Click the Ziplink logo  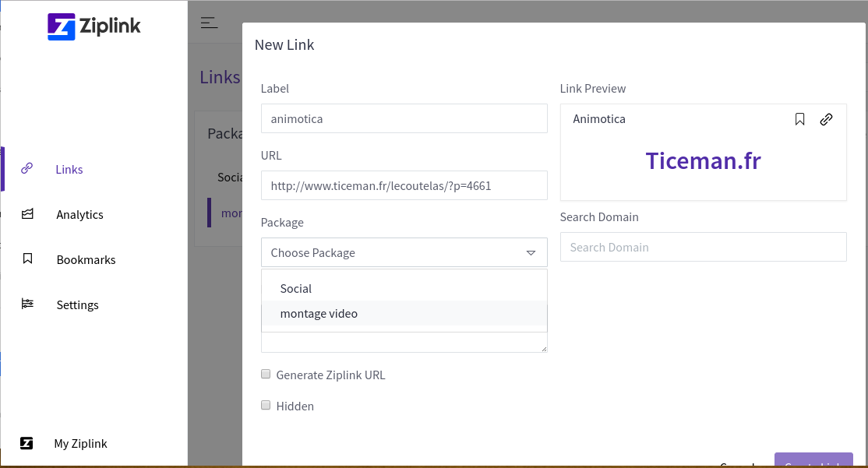pyautogui.click(x=94, y=26)
